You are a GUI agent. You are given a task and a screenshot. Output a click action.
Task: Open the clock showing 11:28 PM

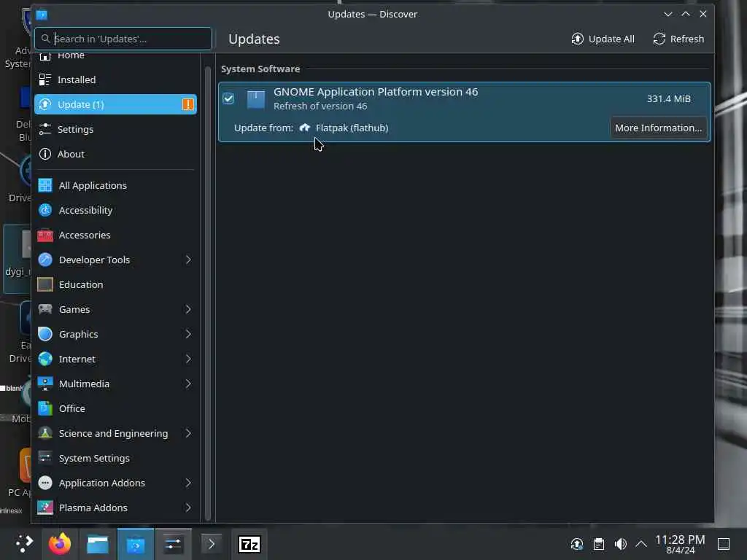[680, 544]
